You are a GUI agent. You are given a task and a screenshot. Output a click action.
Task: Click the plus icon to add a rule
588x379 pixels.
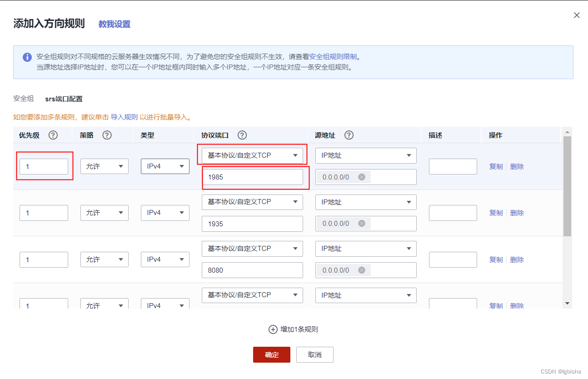pyautogui.click(x=273, y=329)
